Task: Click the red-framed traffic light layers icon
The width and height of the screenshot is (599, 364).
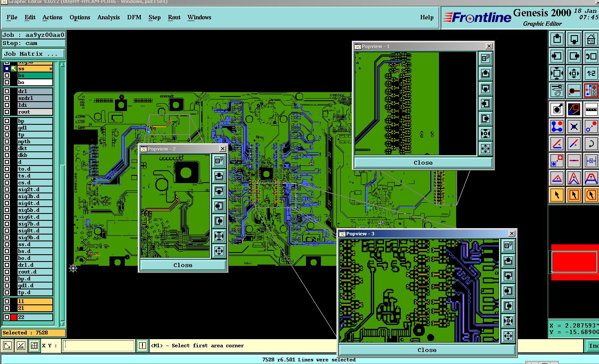Action: click(591, 90)
